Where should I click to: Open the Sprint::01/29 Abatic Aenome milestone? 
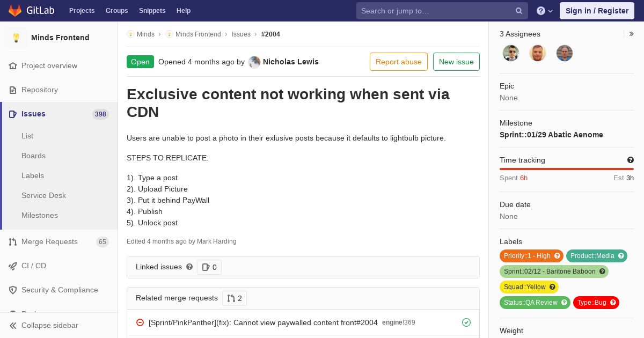551,135
